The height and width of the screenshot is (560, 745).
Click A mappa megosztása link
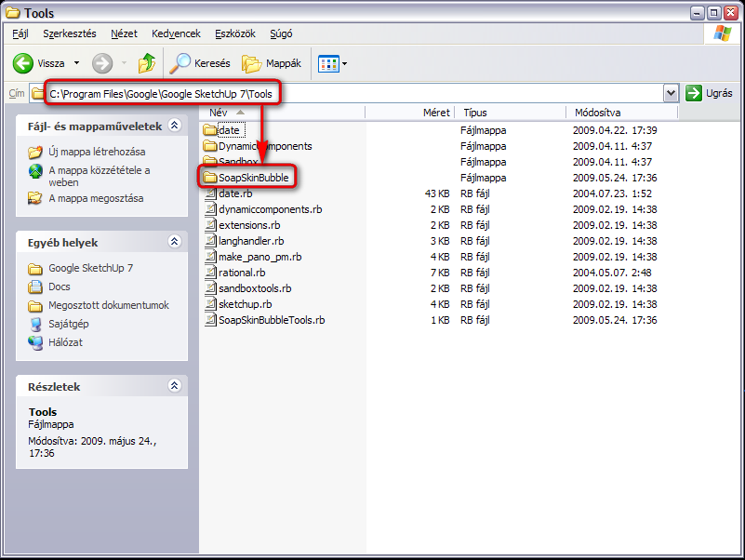(96, 198)
